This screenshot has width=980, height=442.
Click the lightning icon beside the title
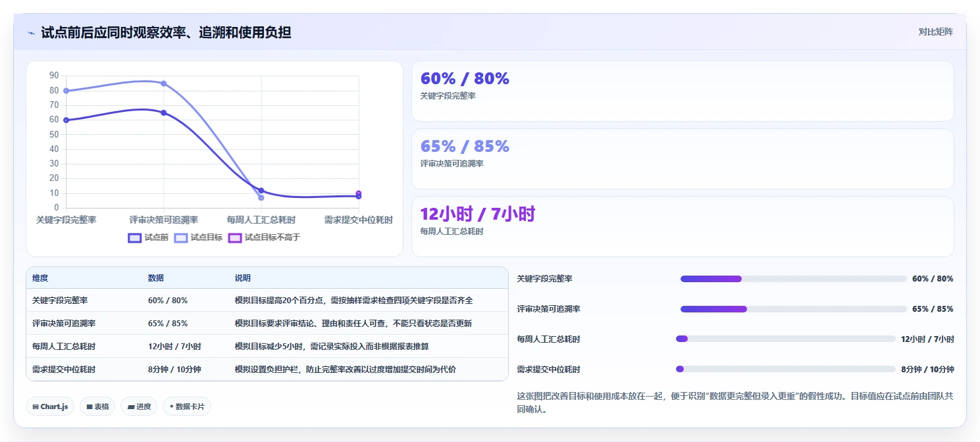pos(32,32)
